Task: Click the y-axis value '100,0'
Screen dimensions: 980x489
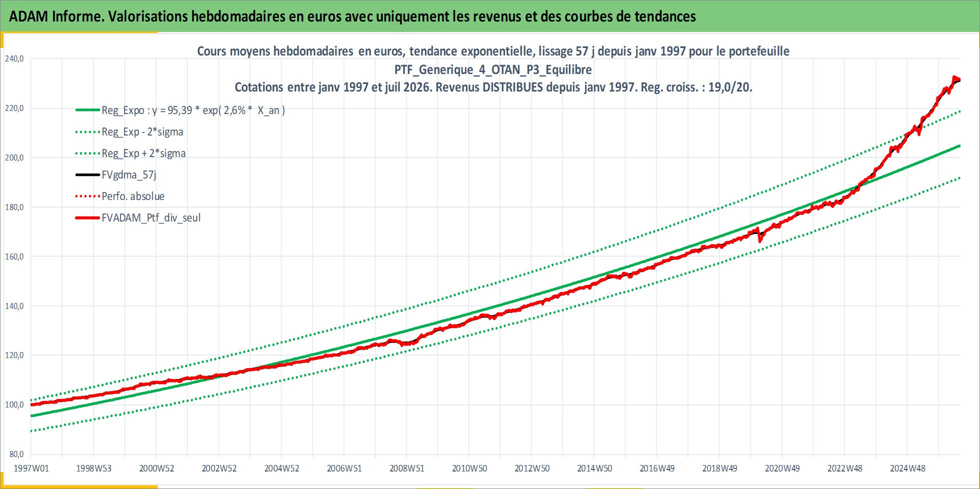Action: (x=15, y=404)
